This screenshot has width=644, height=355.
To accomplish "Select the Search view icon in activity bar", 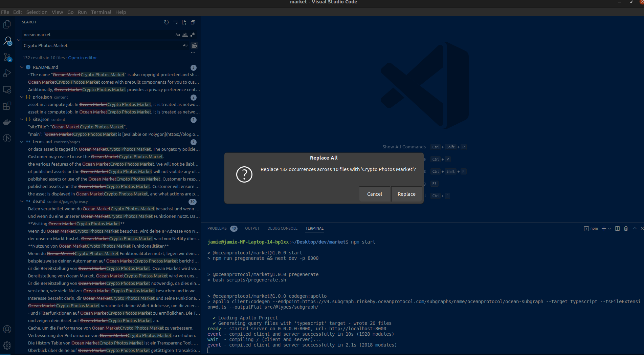I will pos(7,41).
